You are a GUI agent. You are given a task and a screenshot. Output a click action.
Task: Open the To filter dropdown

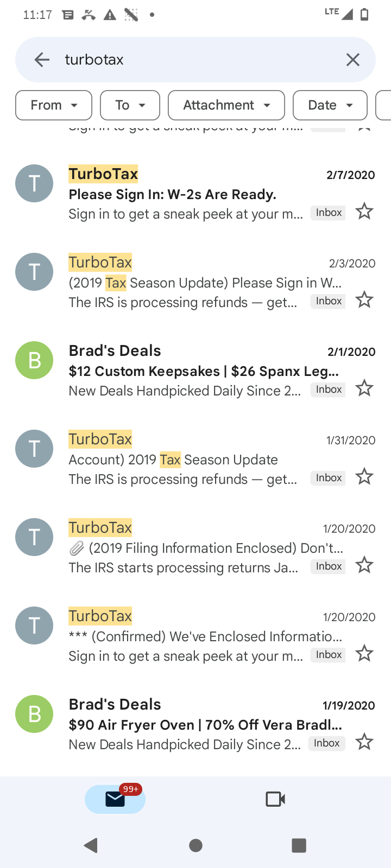(x=130, y=105)
